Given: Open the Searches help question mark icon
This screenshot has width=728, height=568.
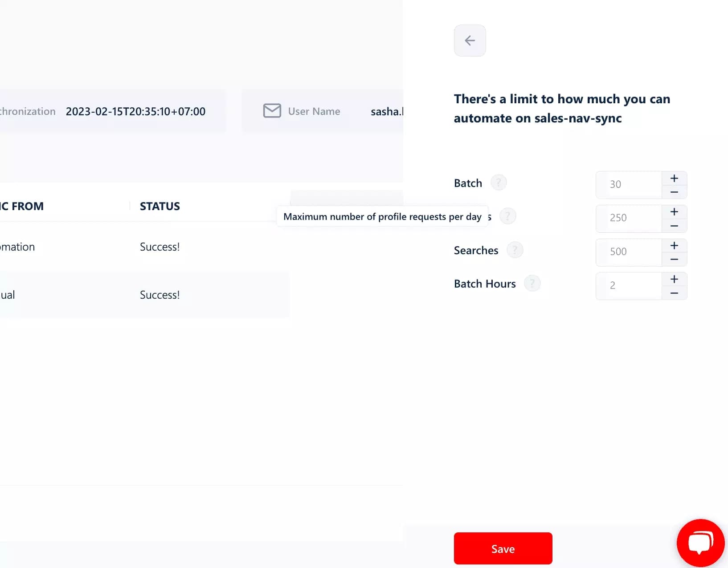Looking at the screenshot, I should (515, 250).
